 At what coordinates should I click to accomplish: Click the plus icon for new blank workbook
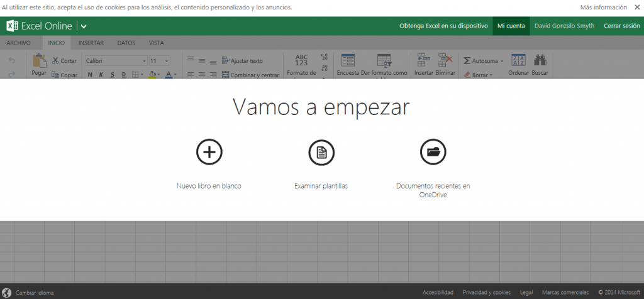pyautogui.click(x=209, y=152)
